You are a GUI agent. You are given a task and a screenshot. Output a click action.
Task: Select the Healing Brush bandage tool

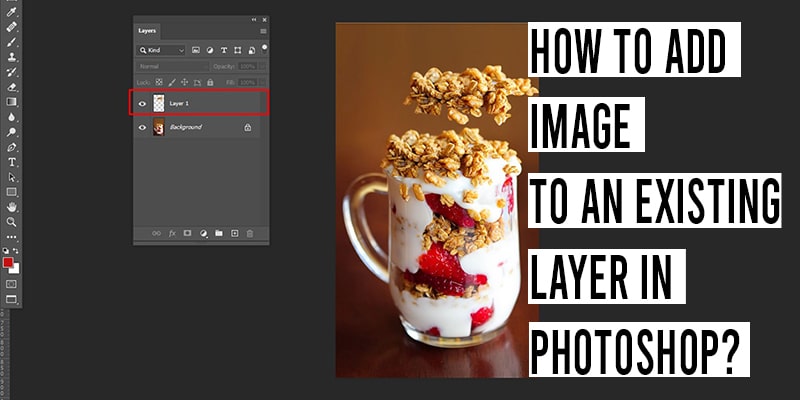pos(12,27)
